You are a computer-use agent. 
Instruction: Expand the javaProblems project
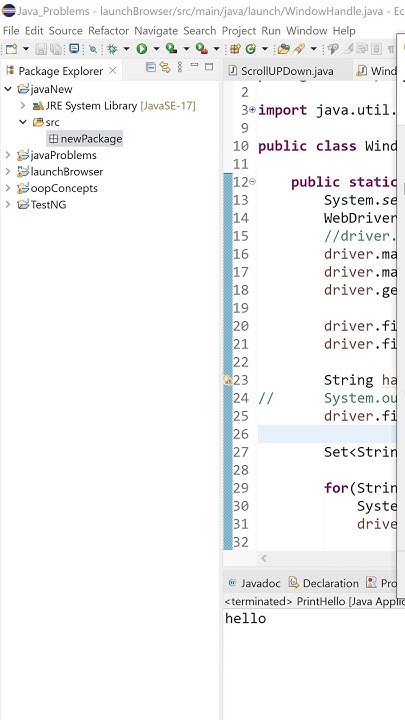8,155
